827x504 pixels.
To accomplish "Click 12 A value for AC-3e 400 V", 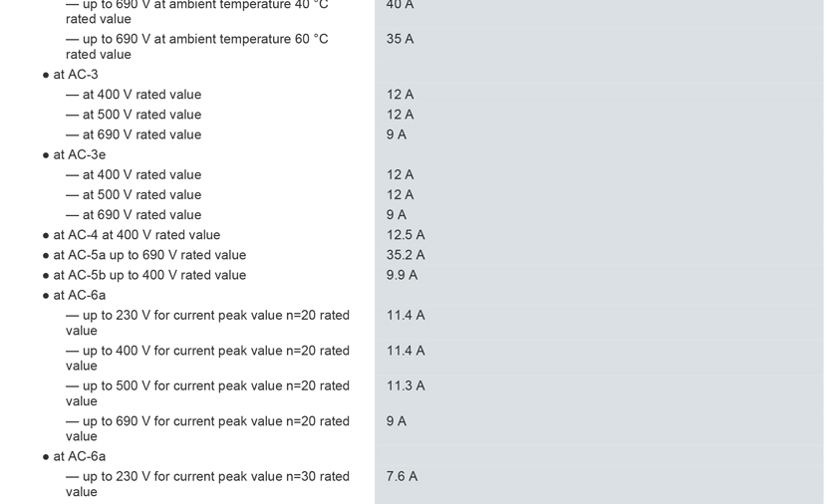I will click(x=400, y=174).
